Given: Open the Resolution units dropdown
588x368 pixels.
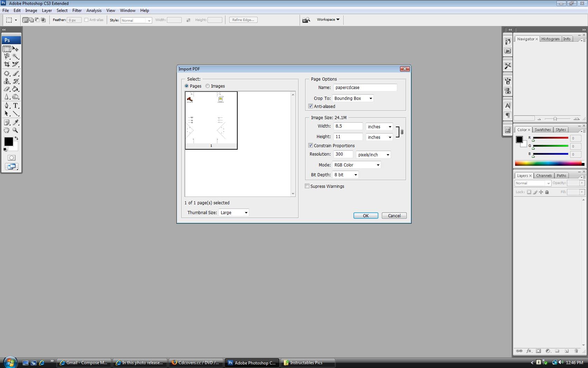Looking at the screenshot, I should pyautogui.click(x=373, y=155).
